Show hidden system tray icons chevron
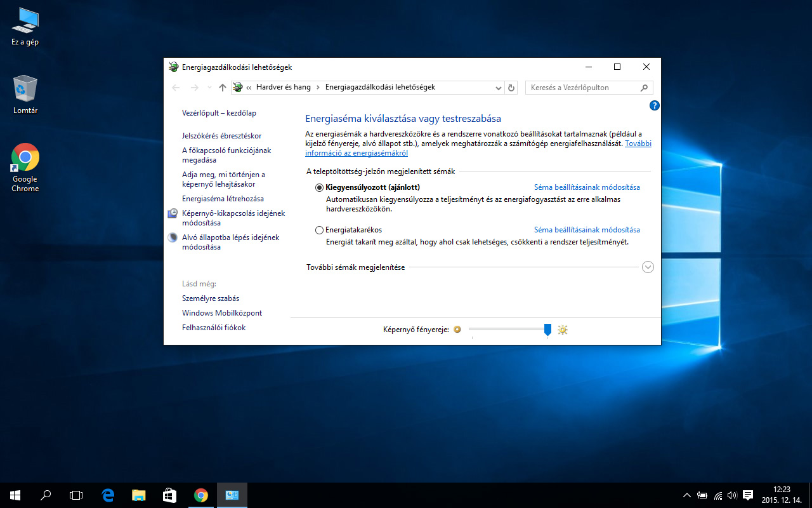The width and height of the screenshot is (812, 508). [686, 495]
